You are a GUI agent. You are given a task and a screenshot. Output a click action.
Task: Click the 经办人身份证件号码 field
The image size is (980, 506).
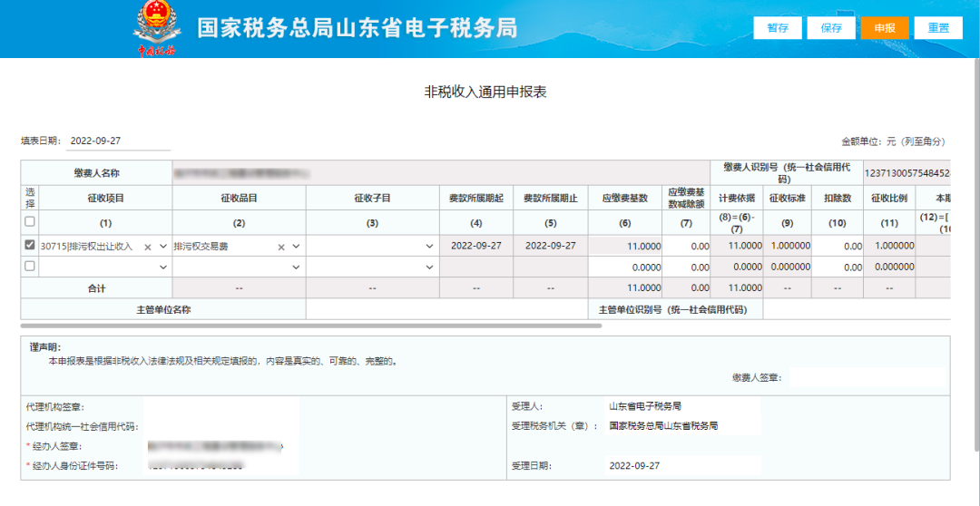221,465
